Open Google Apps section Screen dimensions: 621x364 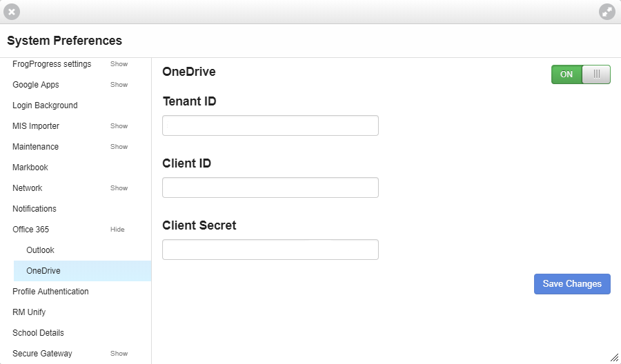[x=36, y=85]
